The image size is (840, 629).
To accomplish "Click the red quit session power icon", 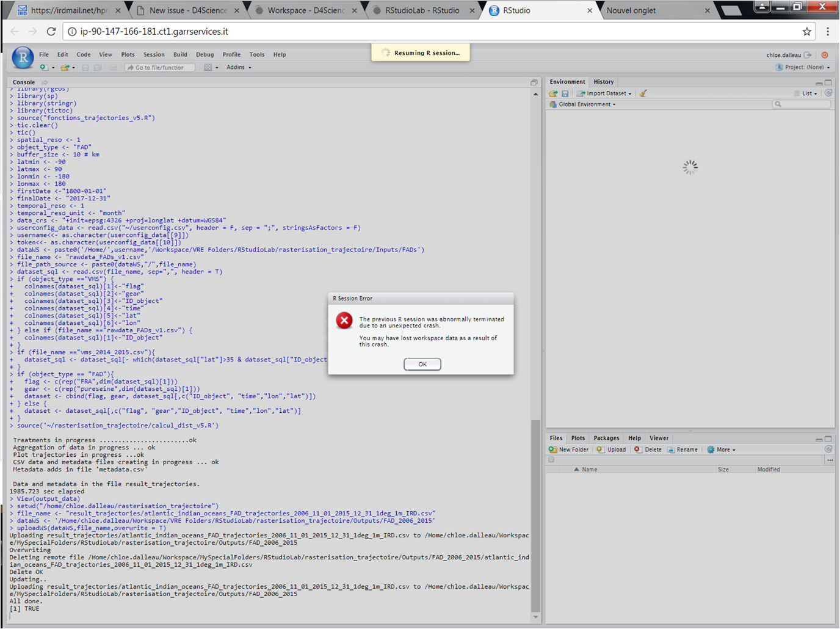I will (x=825, y=55).
